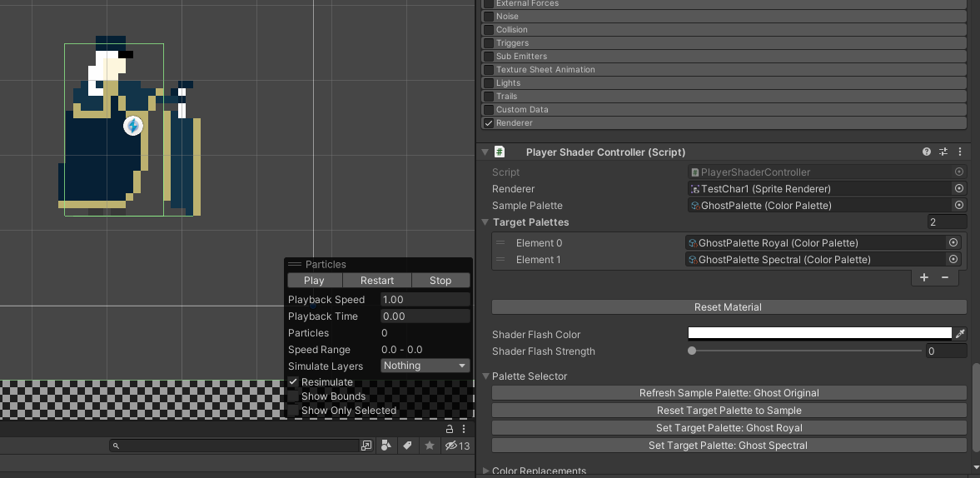Open object picker for Sample Palette field
This screenshot has width=980, height=478.
959,206
